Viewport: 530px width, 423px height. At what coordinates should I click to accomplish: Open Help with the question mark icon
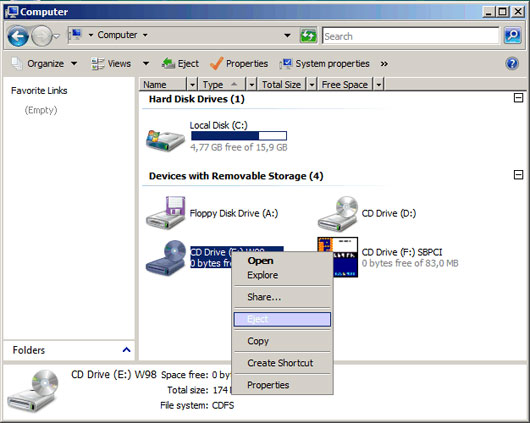[512, 63]
